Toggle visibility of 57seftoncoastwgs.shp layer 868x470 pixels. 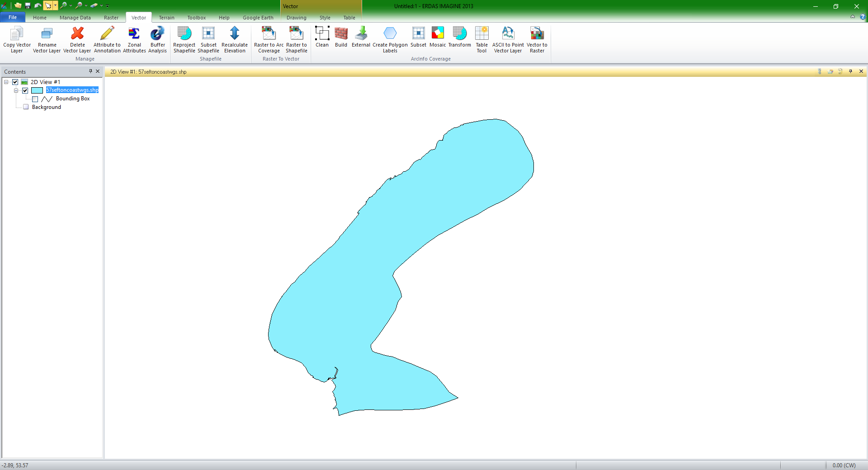tap(25, 90)
